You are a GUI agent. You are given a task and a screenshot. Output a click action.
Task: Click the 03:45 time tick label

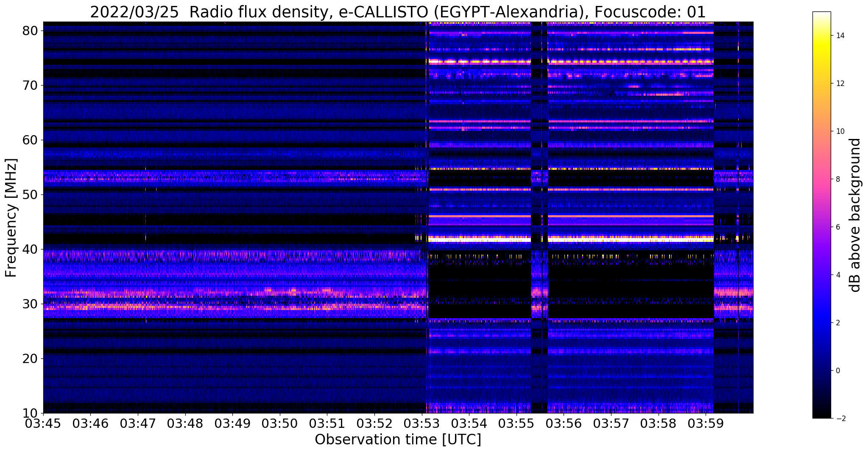43,424
